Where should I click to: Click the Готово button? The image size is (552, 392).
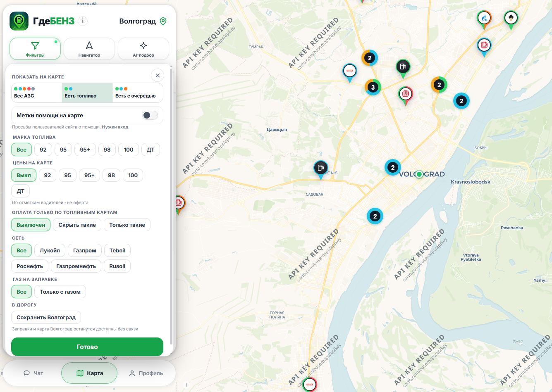(87, 347)
